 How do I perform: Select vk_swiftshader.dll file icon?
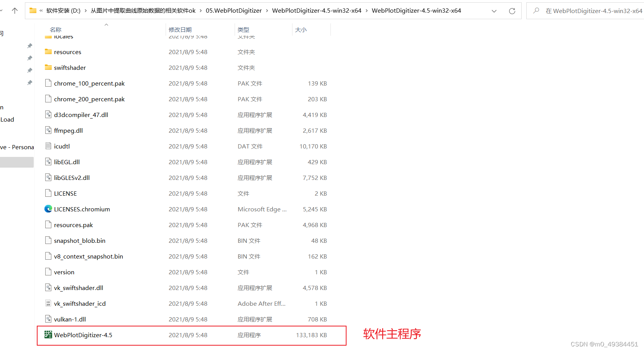click(x=48, y=288)
